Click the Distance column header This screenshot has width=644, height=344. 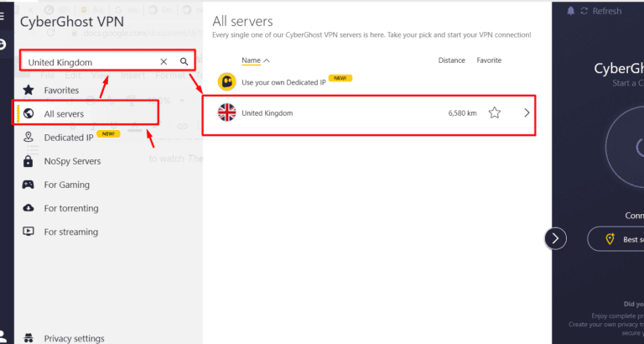451,60
